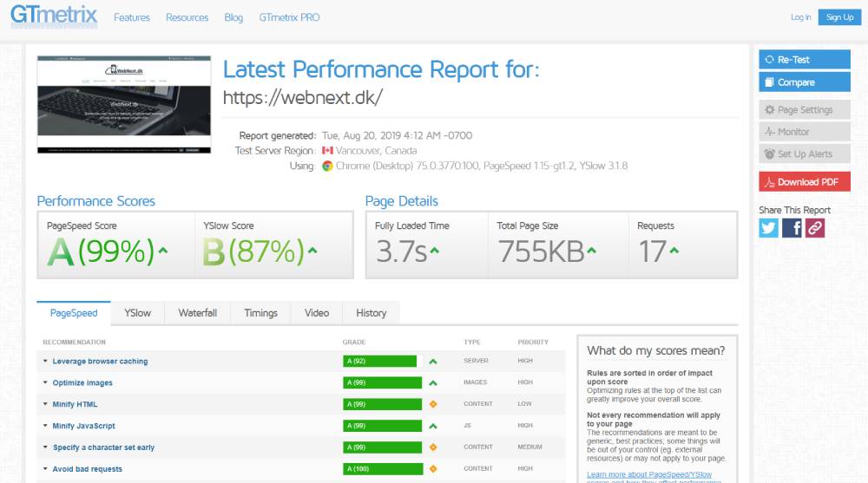868x483 pixels.
Task: Click YSlow Score up arrow indicator
Action: 312,251
